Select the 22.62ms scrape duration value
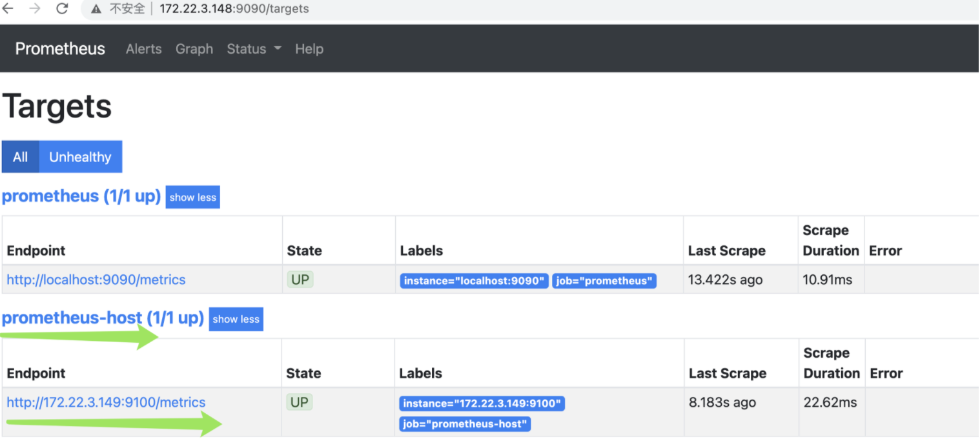The height and width of the screenshot is (439, 980). [830, 402]
